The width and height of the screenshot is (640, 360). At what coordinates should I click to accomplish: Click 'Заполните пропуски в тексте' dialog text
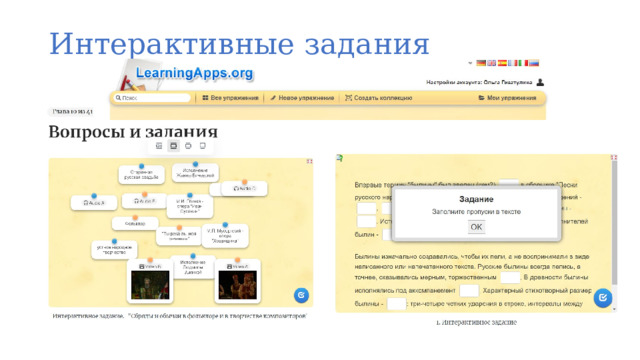coord(476,212)
